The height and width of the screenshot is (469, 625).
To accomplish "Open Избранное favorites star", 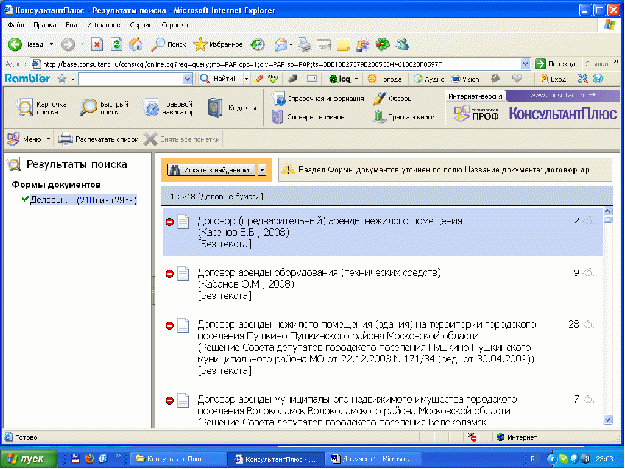I will point(218,44).
